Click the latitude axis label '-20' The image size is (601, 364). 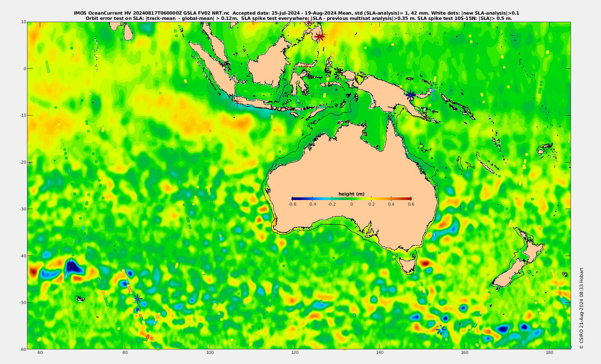pyautogui.click(x=22, y=162)
